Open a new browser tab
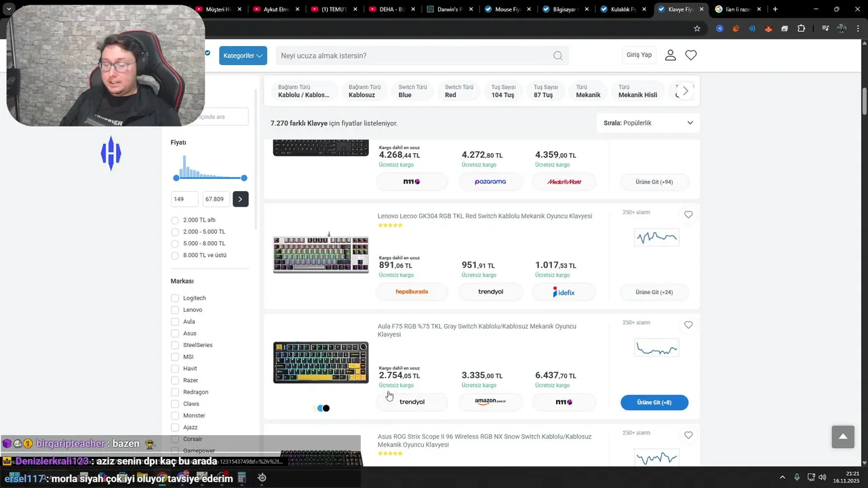Image resolution: width=868 pixels, height=488 pixels. coord(775,9)
